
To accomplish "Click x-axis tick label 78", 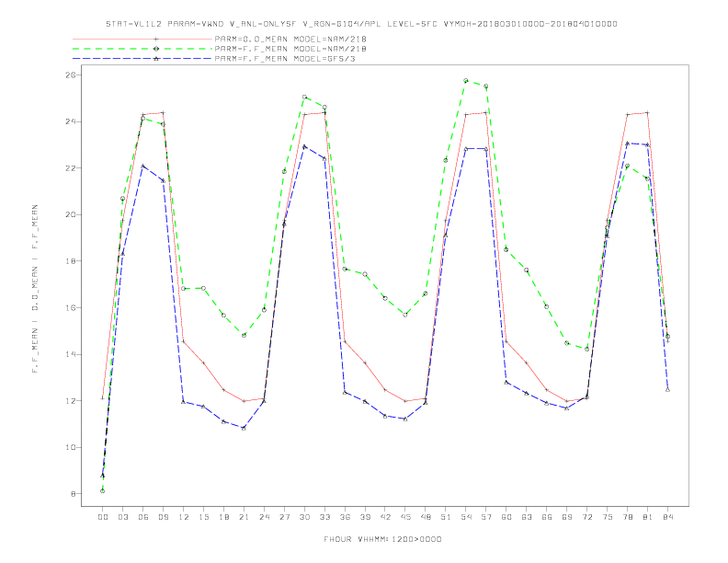I will 627,517.
